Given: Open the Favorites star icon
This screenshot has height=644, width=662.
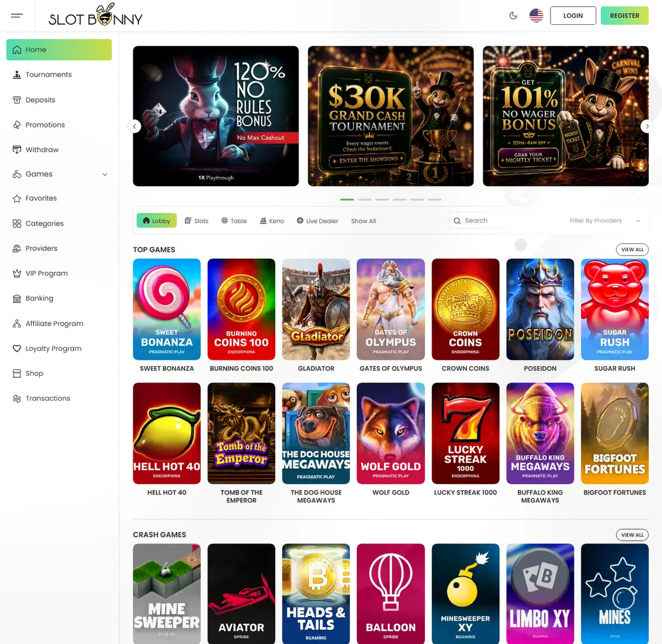Looking at the screenshot, I should point(17,198).
